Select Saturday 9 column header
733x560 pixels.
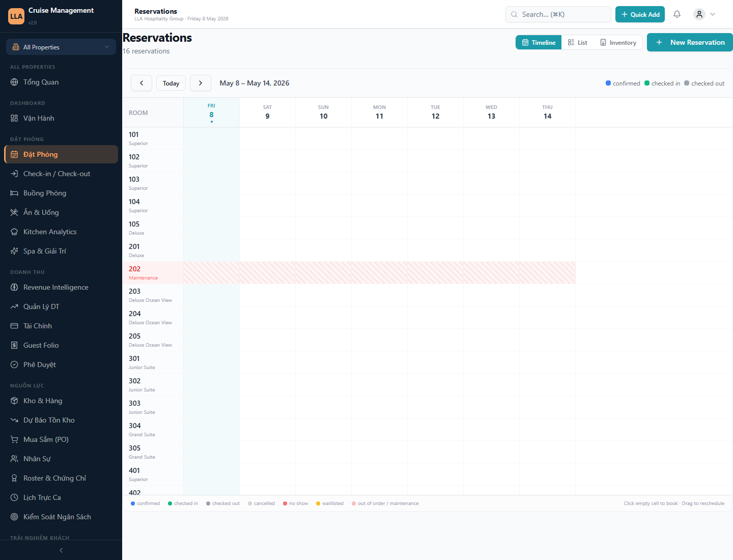tap(267, 113)
